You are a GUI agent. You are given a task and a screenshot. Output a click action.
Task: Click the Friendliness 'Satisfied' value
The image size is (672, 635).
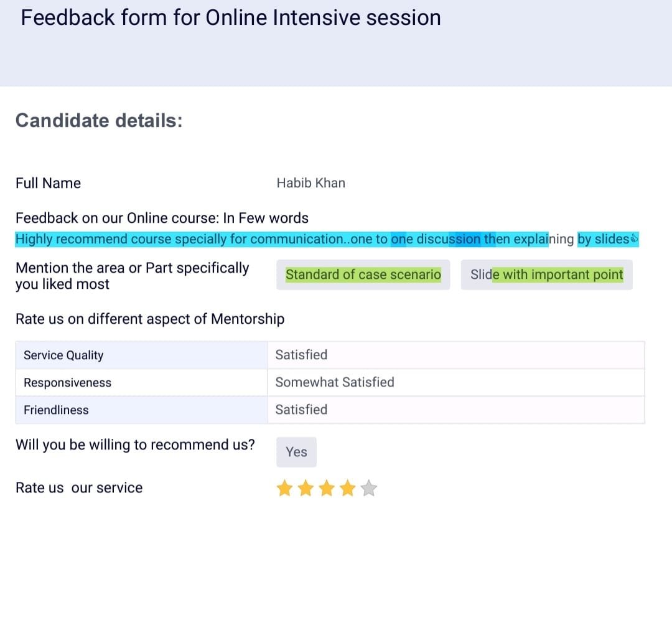301,410
